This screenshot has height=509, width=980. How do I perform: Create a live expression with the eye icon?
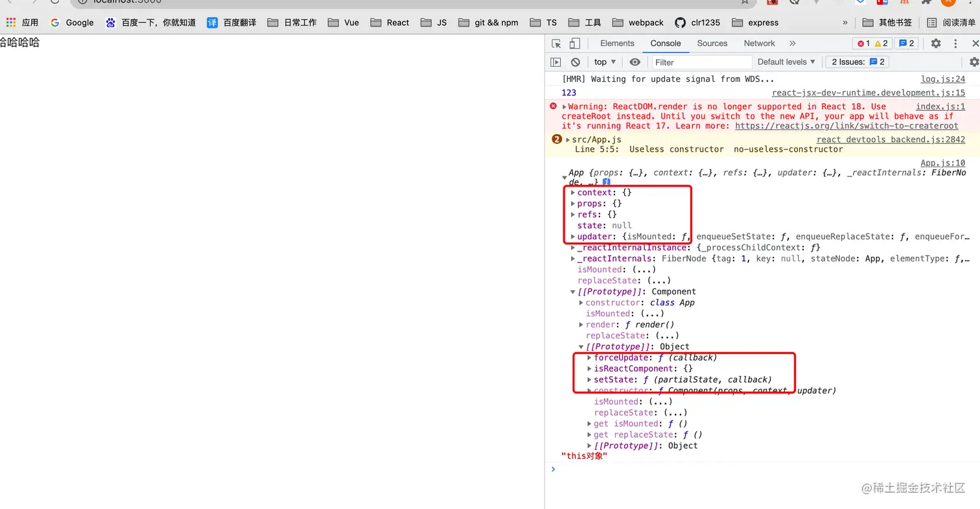click(x=635, y=62)
